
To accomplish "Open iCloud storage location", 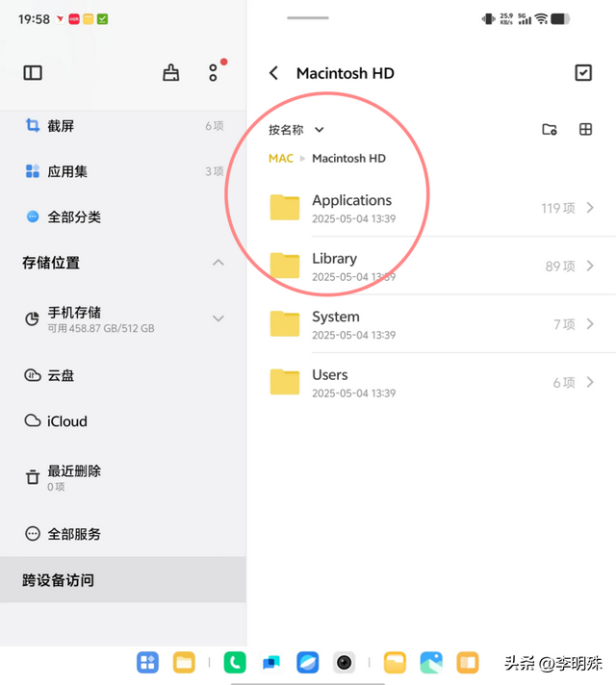I will (x=123, y=421).
